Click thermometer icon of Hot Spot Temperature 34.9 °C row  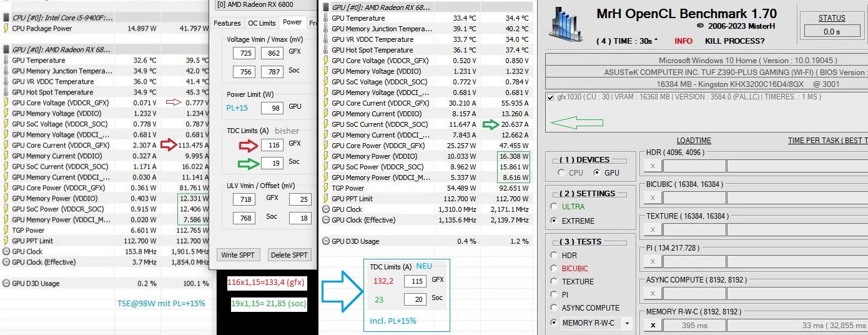[x=6, y=92]
